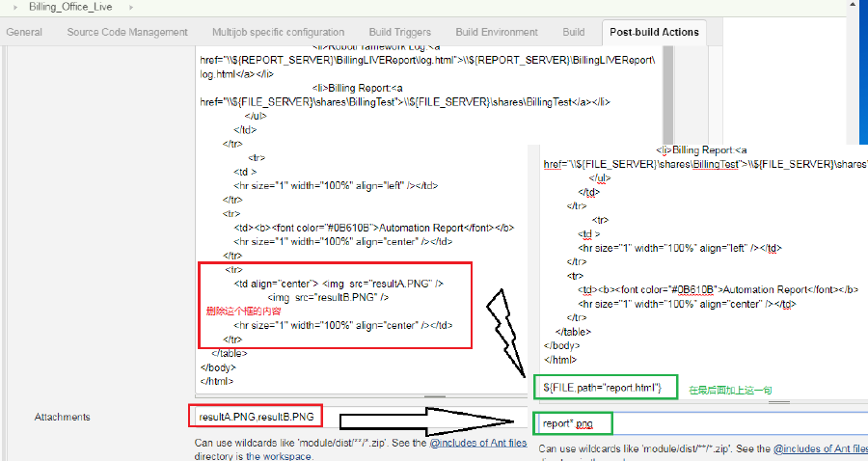Viewport: 868px width, 461px height.
Task: Open right '@includes of Ant fileset' link
Action: pyautogui.click(x=821, y=448)
